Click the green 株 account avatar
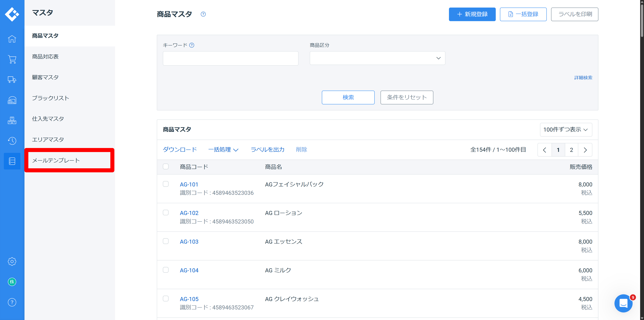Viewport: 644px width, 320px height. pos(12,282)
